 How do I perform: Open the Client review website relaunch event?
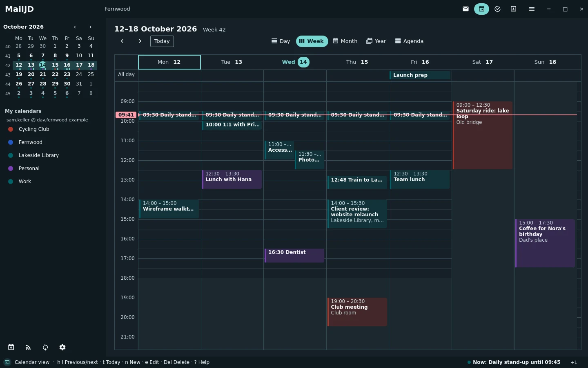[357, 214]
